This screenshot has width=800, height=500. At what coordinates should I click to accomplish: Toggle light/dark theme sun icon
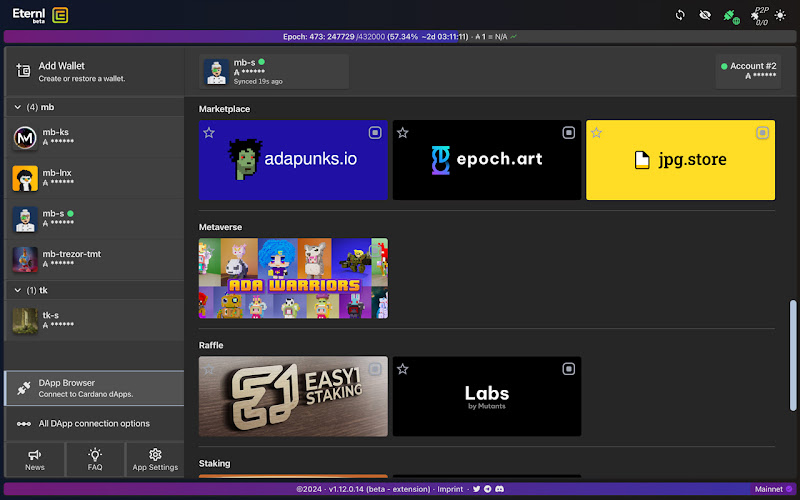point(780,15)
